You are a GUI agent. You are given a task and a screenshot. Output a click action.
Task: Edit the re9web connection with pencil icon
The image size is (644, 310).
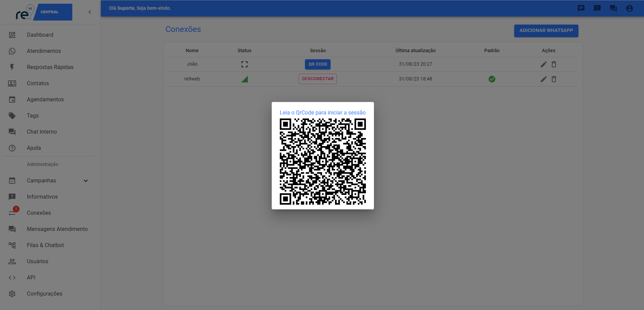(544, 79)
